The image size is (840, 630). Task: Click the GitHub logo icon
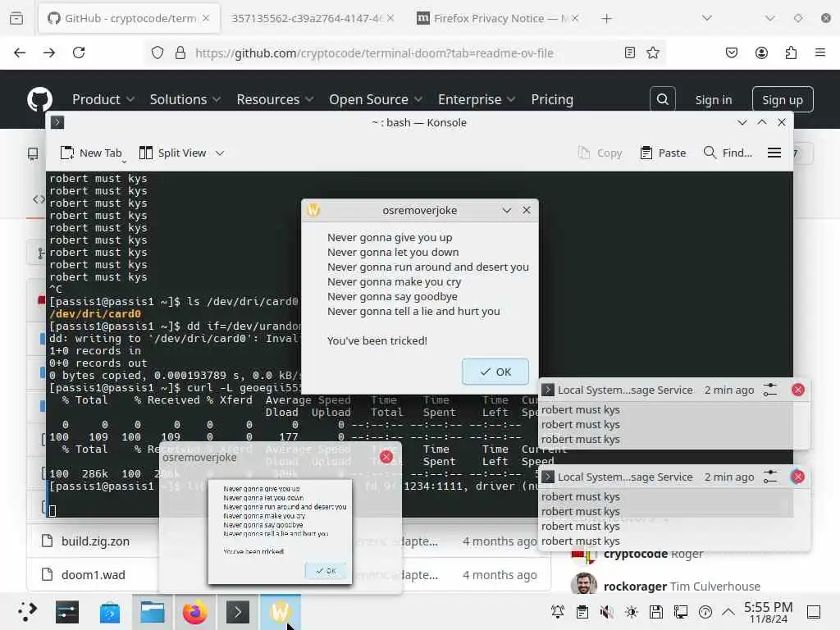(39, 99)
